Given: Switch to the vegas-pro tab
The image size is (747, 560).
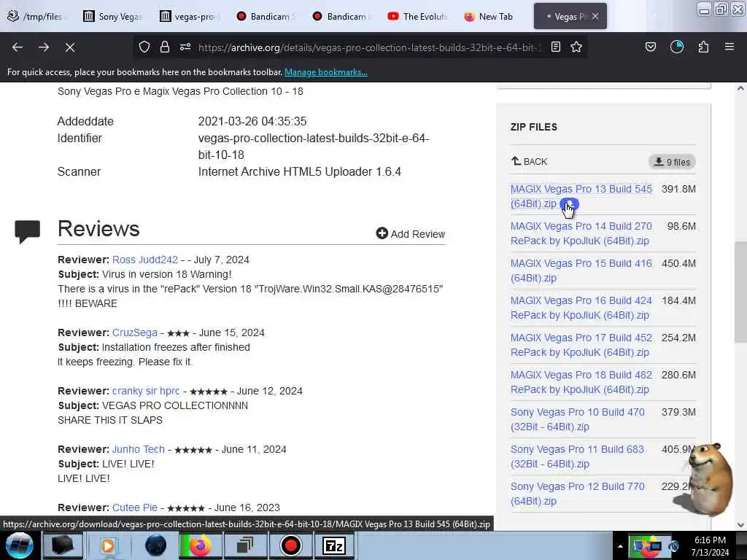Looking at the screenshot, I should (190, 17).
